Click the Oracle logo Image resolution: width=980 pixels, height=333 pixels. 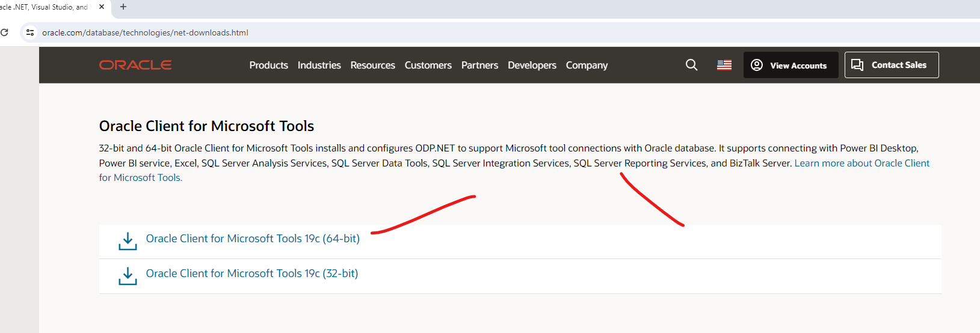135,65
